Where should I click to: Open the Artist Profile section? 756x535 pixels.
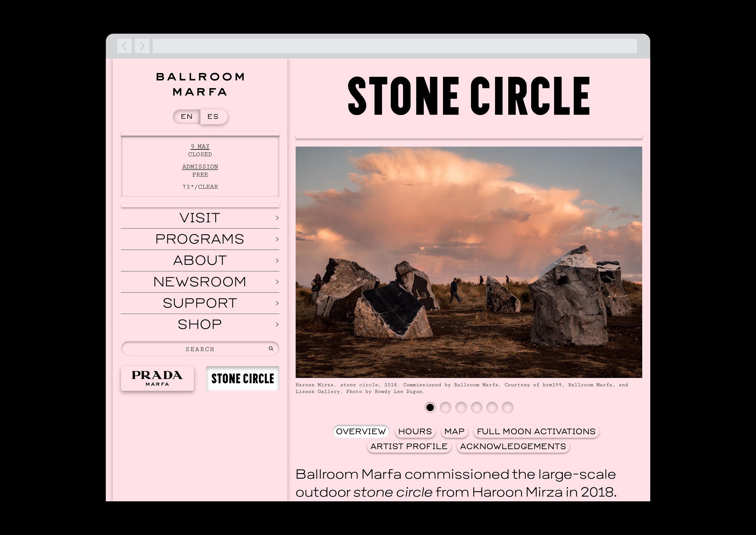pos(409,446)
